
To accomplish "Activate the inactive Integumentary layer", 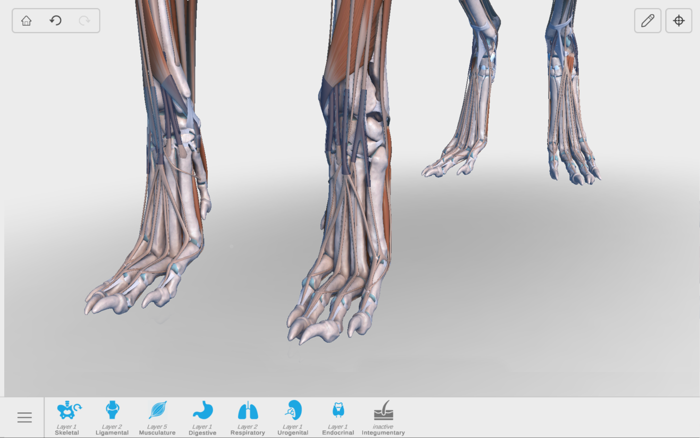I will [383, 417].
